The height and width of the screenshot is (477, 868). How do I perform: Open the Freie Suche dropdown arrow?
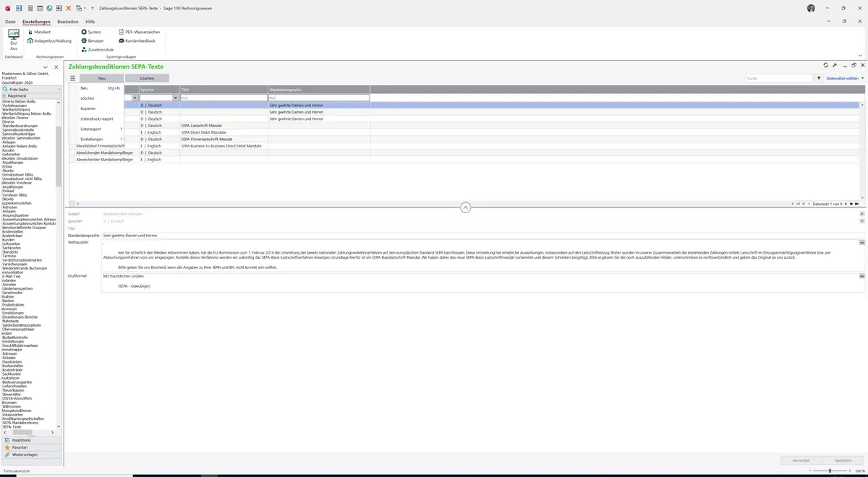[x=59, y=90]
